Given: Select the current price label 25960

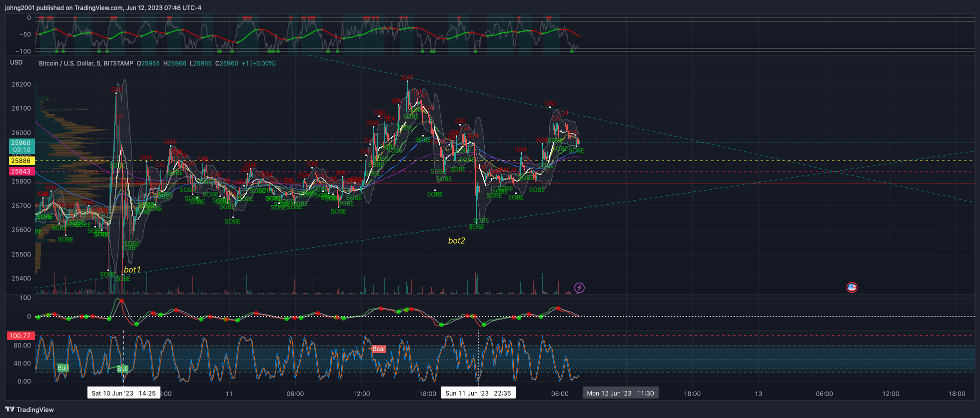Looking at the screenshot, I should coord(21,143).
